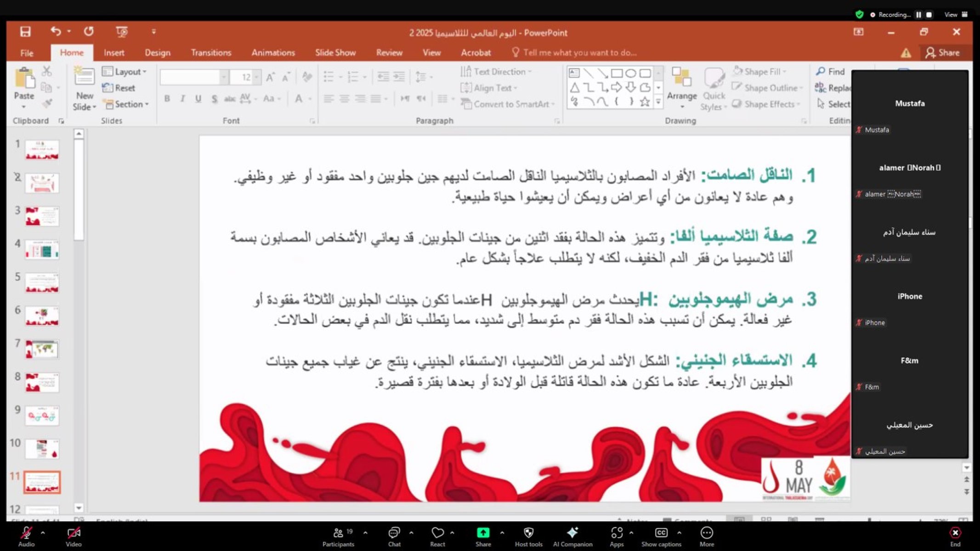Click the Center align icon
980x551 pixels.
click(x=344, y=99)
